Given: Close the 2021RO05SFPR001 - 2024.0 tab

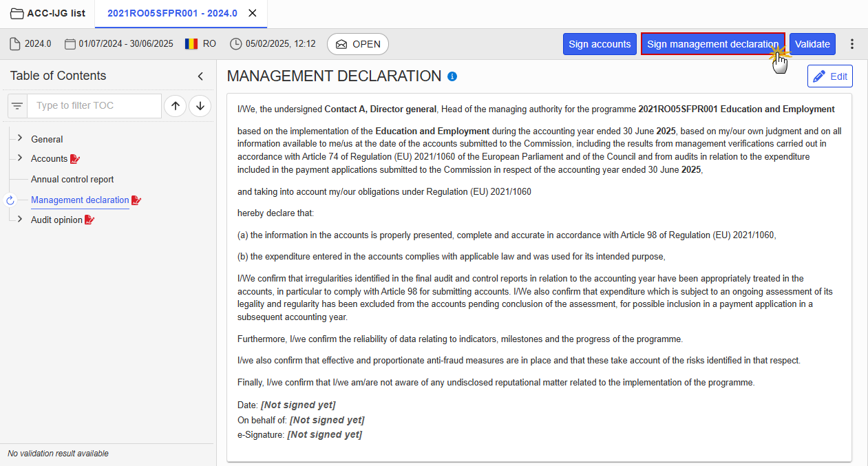Looking at the screenshot, I should [x=253, y=13].
